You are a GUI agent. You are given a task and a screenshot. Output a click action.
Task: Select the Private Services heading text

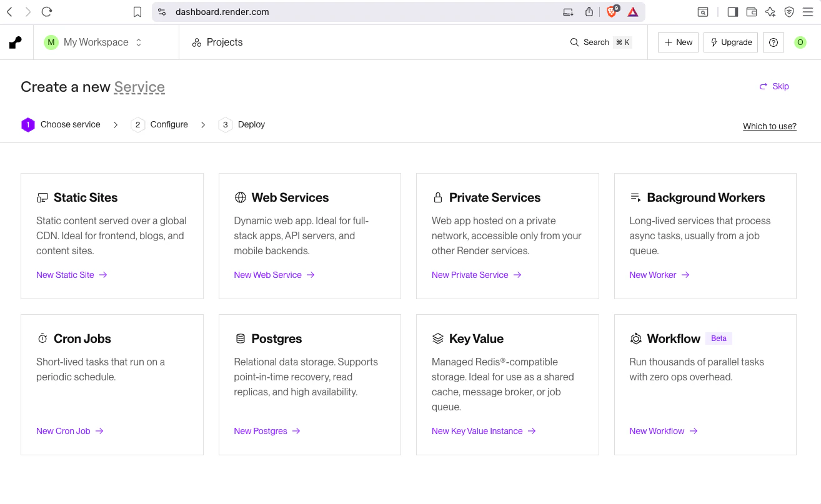click(495, 198)
